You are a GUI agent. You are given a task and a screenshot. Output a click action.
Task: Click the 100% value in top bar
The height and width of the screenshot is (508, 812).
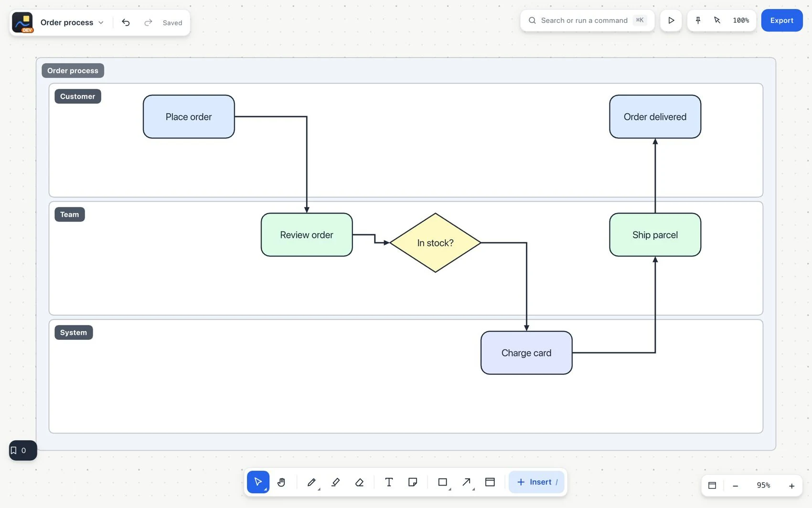741,21
